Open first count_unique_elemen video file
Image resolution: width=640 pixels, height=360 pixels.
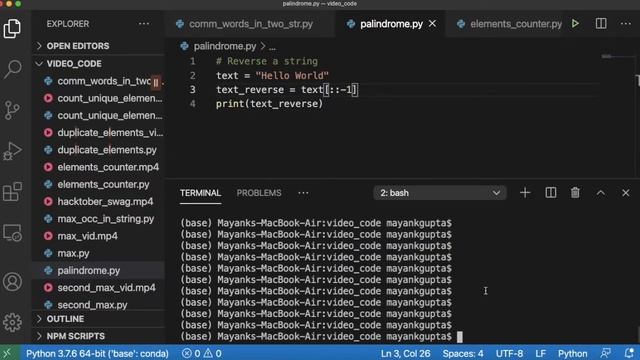(98, 98)
